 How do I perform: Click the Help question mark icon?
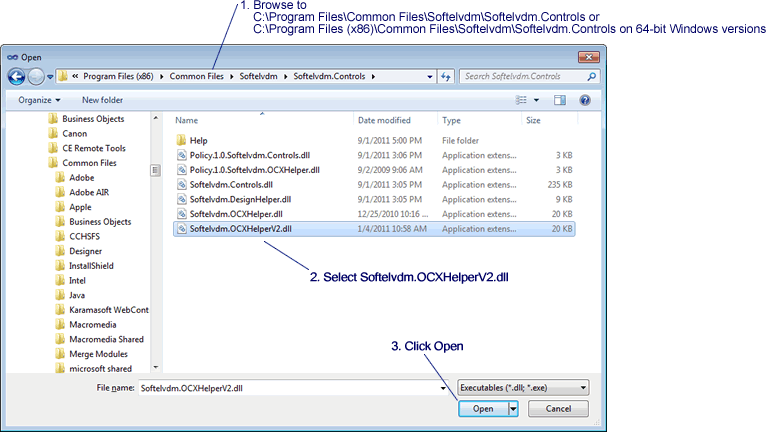tap(585, 100)
